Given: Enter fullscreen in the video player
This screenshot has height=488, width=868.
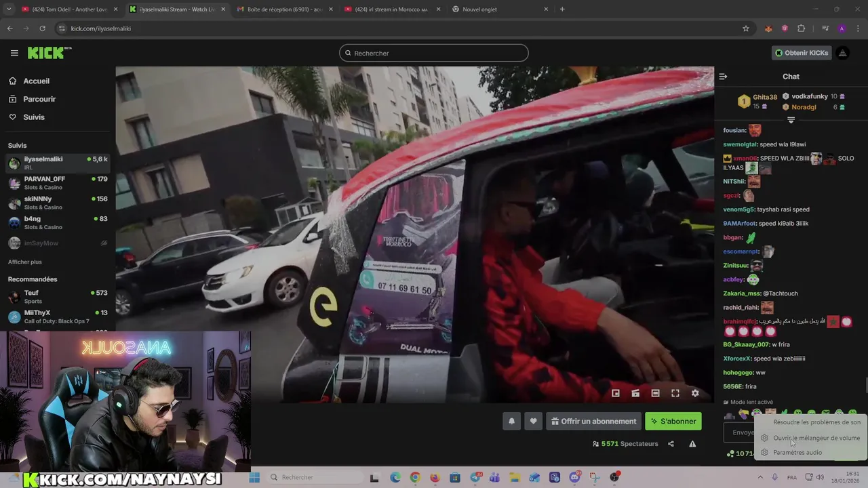Looking at the screenshot, I should (x=675, y=393).
